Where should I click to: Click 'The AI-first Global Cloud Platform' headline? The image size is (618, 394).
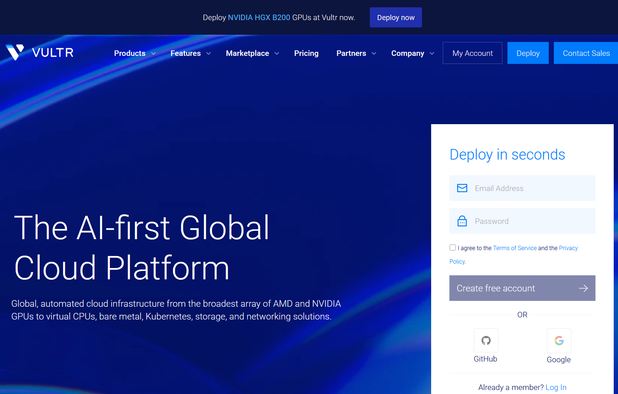142,247
